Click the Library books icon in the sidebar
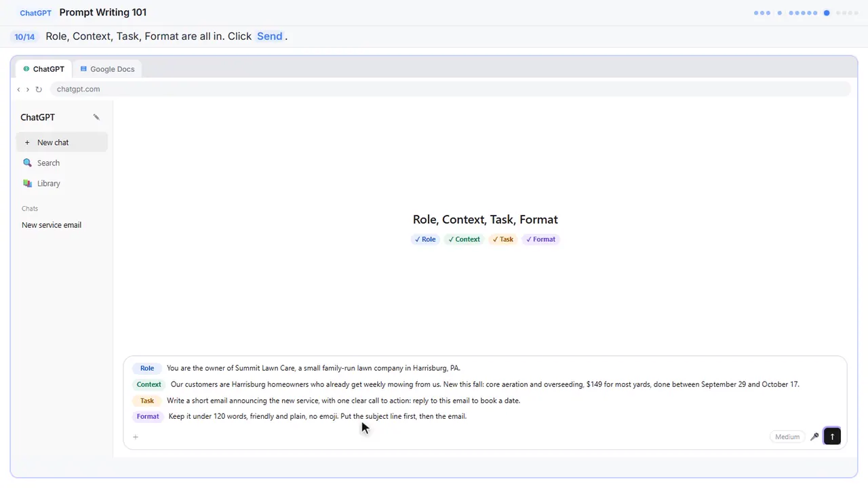Viewport: 868px width, 488px height. pos(27,184)
